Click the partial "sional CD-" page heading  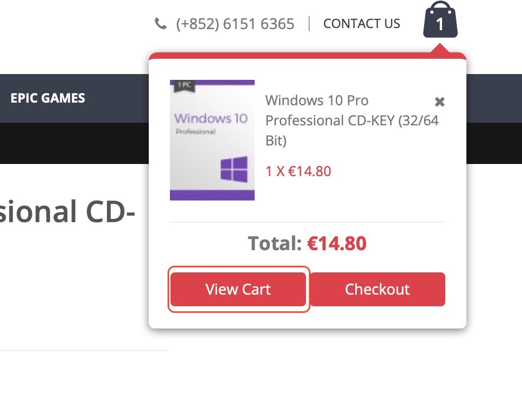click(67, 211)
